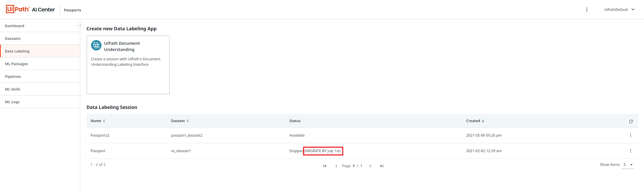The width and height of the screenshot is (644, 194).
Task: Click the 2021-05-06 05:26 pm created date
Action: [x=484, y=135]
